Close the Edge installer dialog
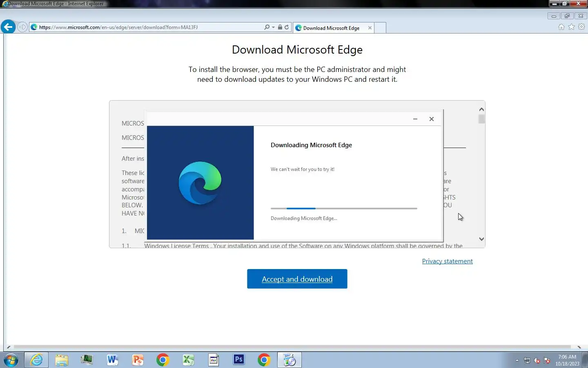This screenshot has height=368, width=588. click(x=432, y=119)
